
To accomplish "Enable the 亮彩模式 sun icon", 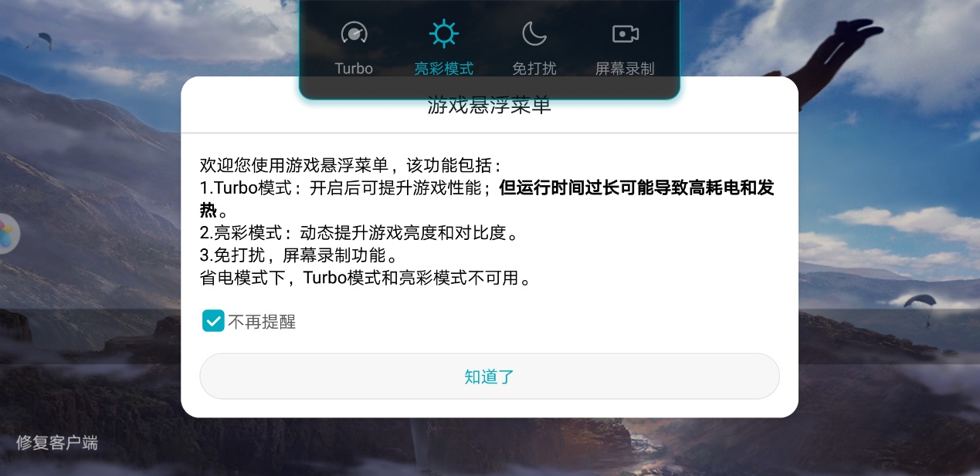I will [x=444, y=33].
